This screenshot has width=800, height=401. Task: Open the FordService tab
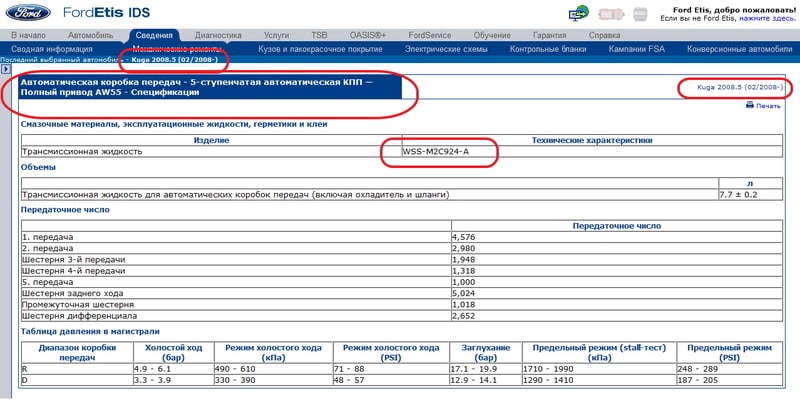tap(430, 35)
